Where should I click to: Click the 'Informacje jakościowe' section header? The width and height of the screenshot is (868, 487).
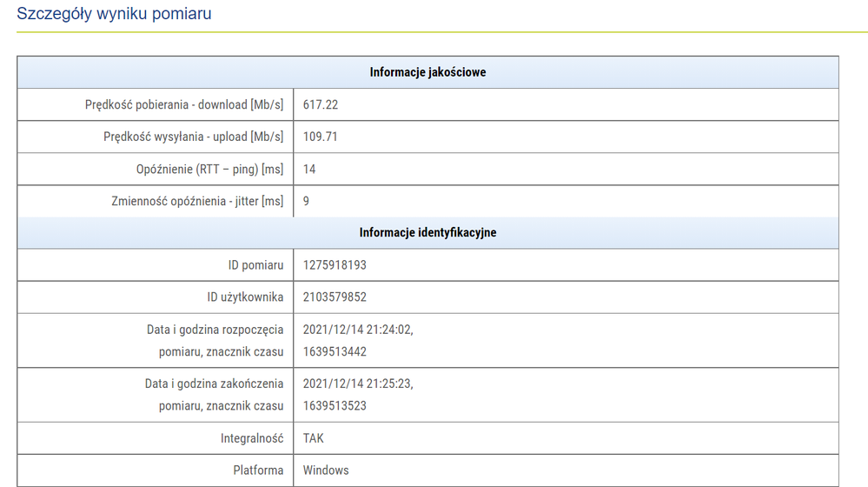pos(427,72)
